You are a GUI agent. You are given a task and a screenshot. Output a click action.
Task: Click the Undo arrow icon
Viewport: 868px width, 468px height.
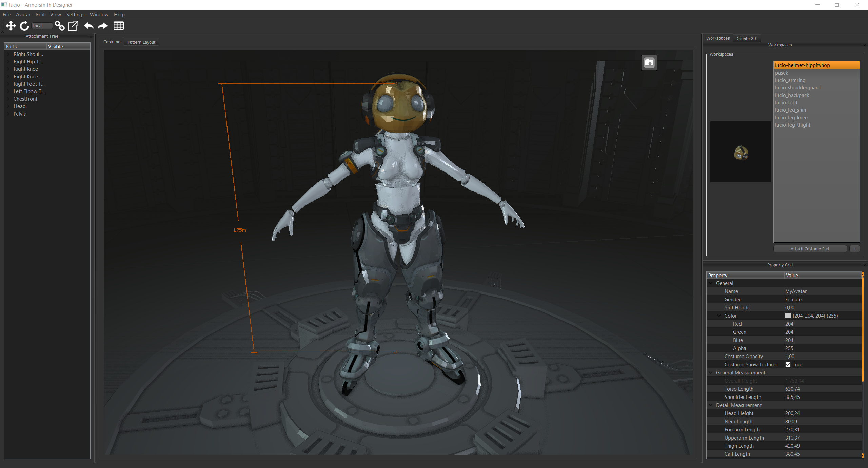click(89, 26)
